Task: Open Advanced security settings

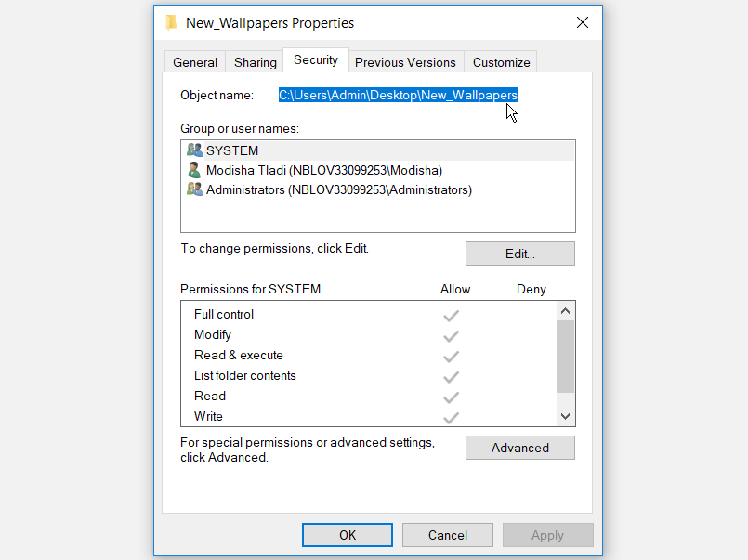Action: (519, 448)
